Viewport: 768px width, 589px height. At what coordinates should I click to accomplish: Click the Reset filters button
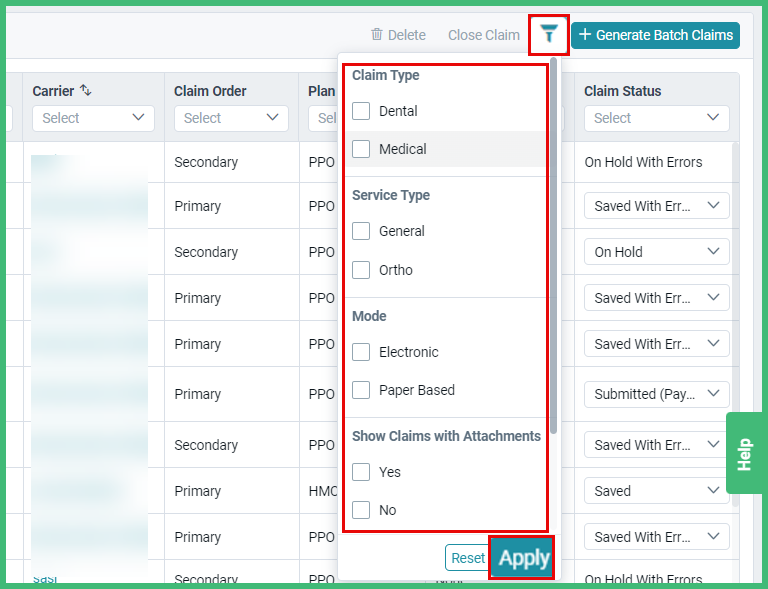(x=467, y=558)
